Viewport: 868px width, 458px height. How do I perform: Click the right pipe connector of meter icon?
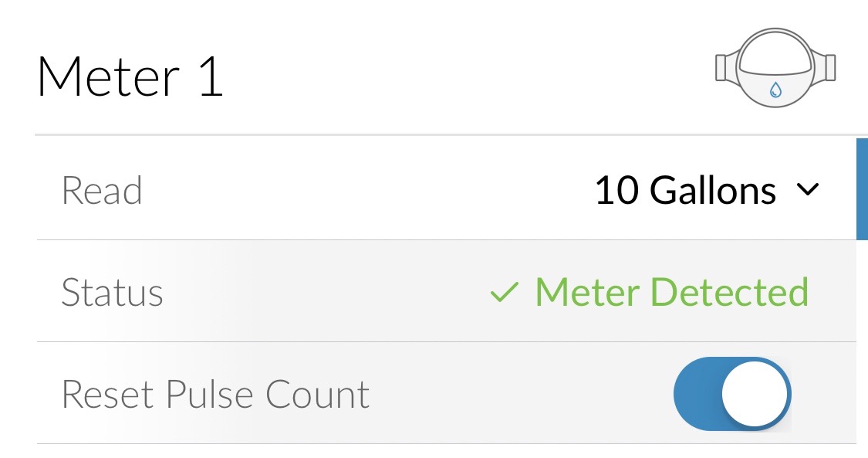pyautogui.click(x=826, y=67)
